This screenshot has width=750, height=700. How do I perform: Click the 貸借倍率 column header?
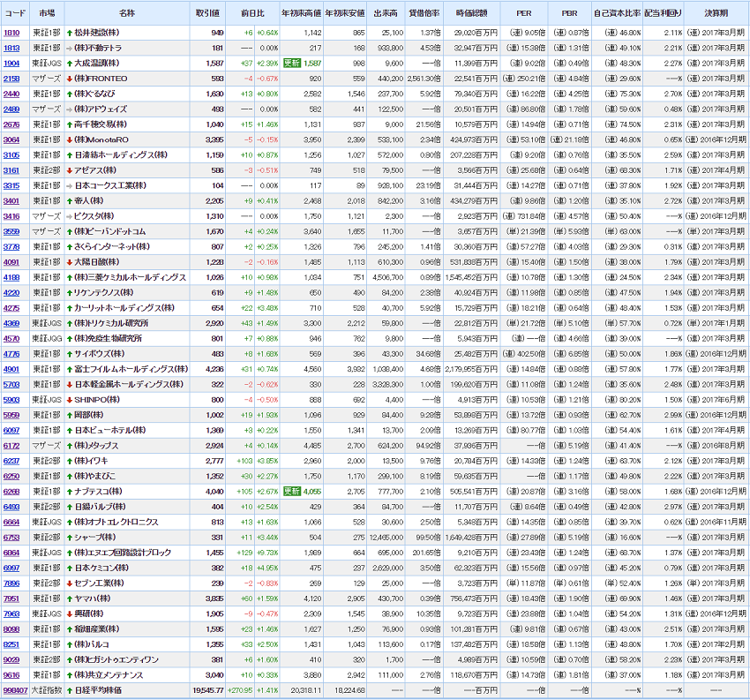[x=424, y=13]
